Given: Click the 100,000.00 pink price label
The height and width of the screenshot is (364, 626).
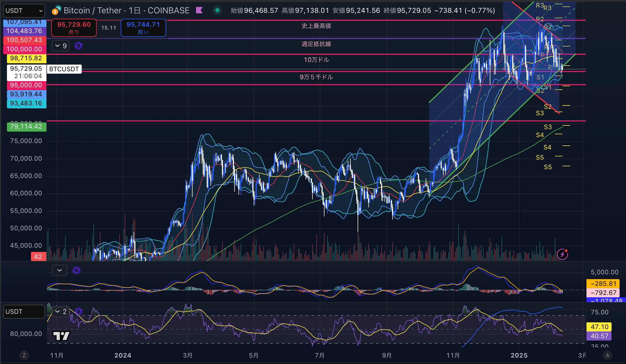Looking at the screenshot, I should 25,49.
